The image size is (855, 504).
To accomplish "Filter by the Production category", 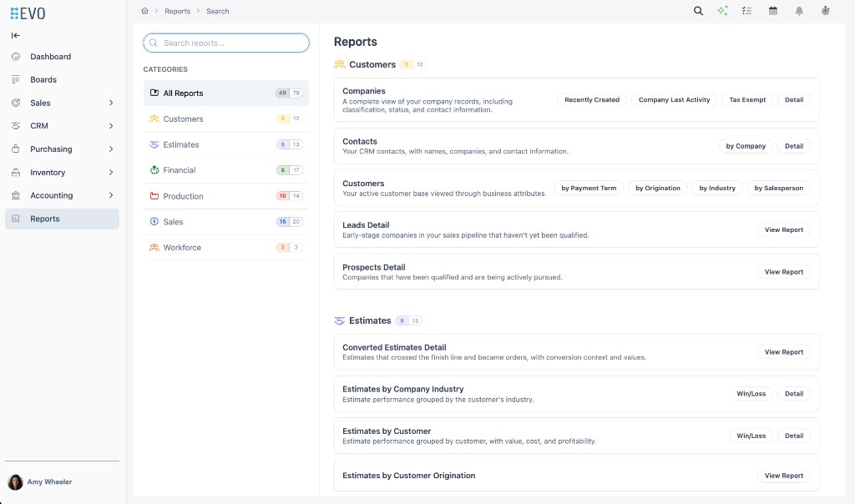I will (x=226, y=196).
